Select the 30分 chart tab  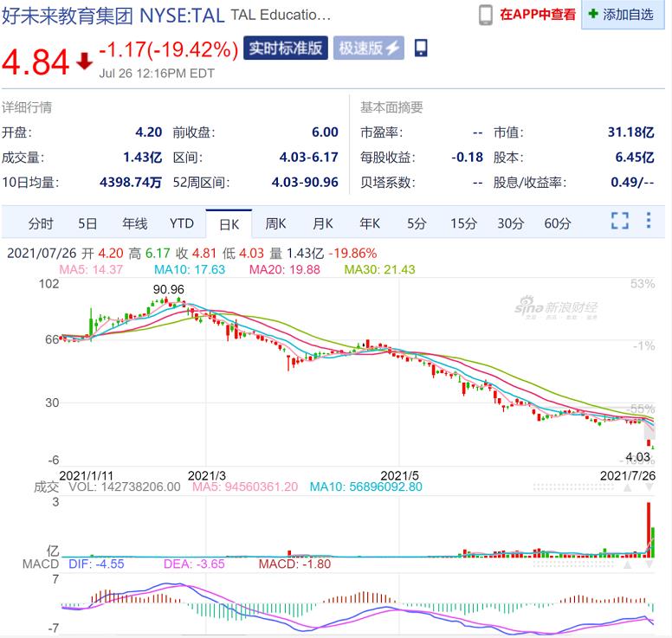(x=510, y=223)
